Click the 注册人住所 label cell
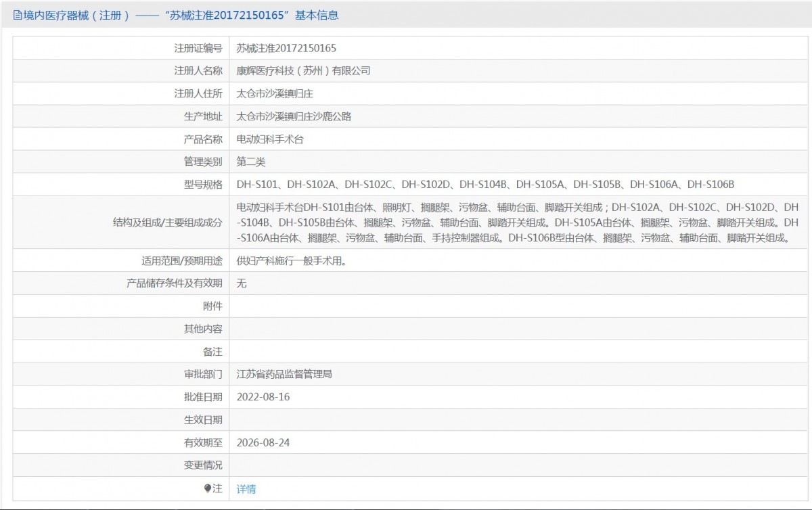The width and height of the screenshot is (812, 510). tap(121, 94)
